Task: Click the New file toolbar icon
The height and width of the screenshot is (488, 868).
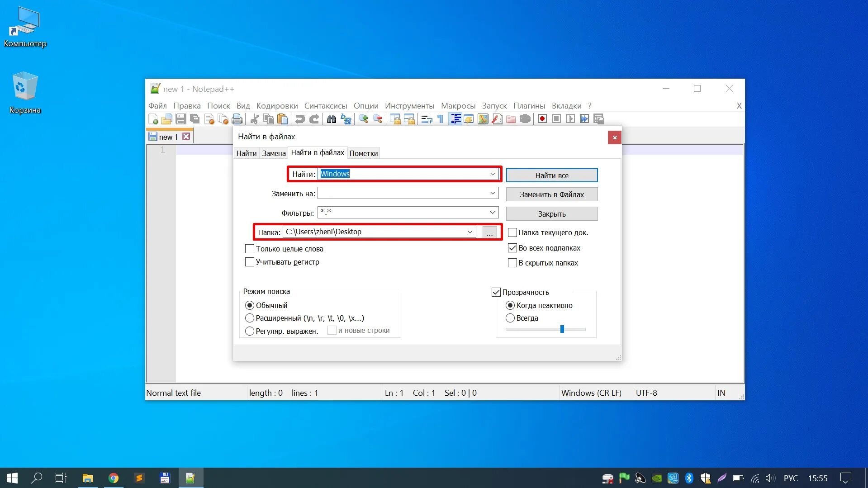Action: click(x=153, y=119)
